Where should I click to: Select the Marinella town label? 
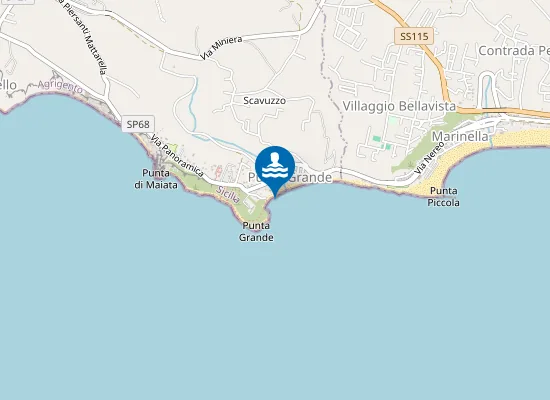click(460, 136)
